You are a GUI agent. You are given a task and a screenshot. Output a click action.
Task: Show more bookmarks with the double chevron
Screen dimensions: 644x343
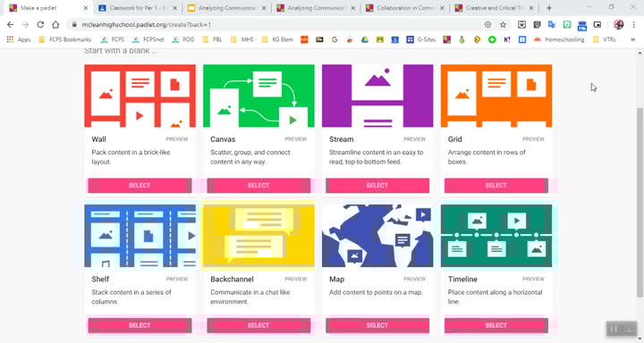pos(633,39)
